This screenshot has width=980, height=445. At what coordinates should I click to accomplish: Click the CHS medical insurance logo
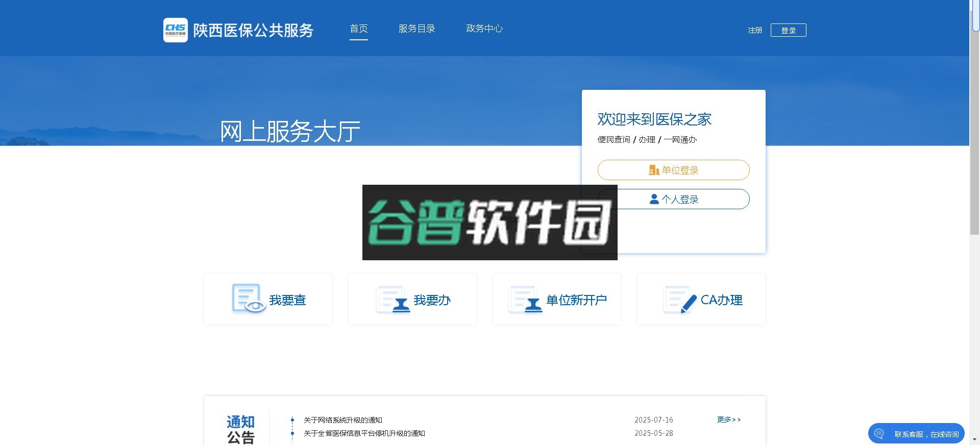175,30
